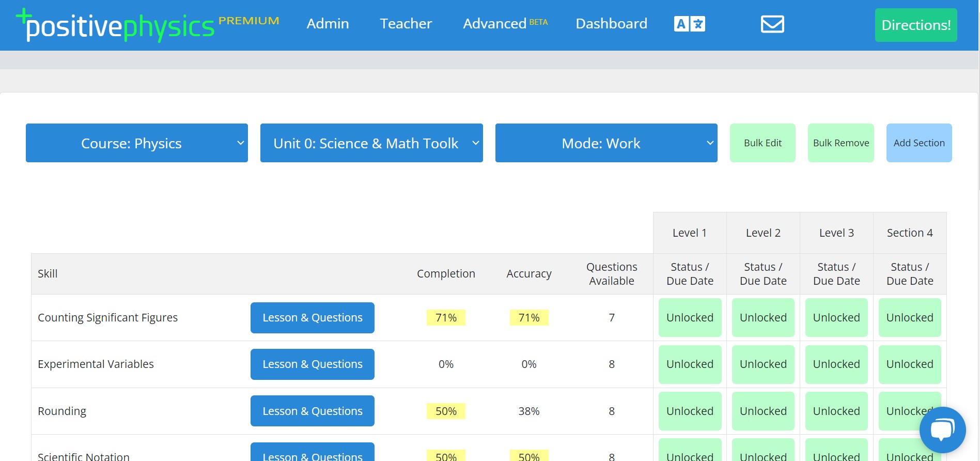Open the envelope messages icon
This screenshot has width=980, height=461.
772,24
